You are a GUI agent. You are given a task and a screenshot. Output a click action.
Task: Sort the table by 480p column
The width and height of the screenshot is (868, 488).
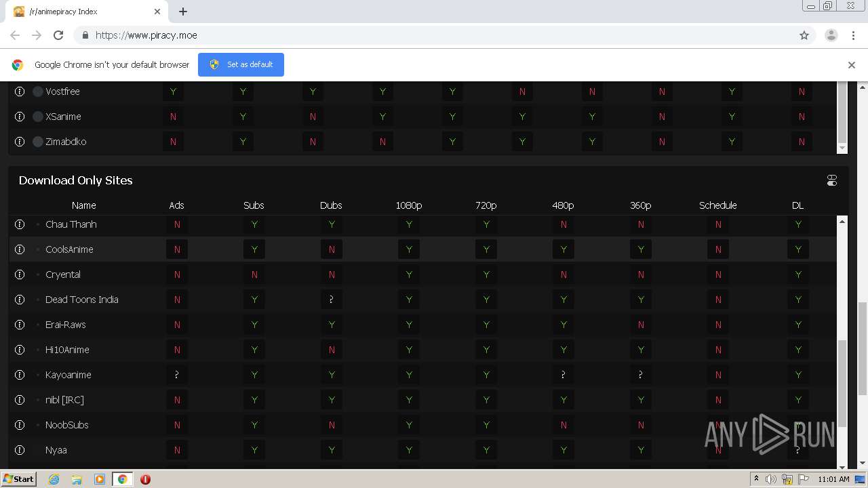(x=563, y=205)
